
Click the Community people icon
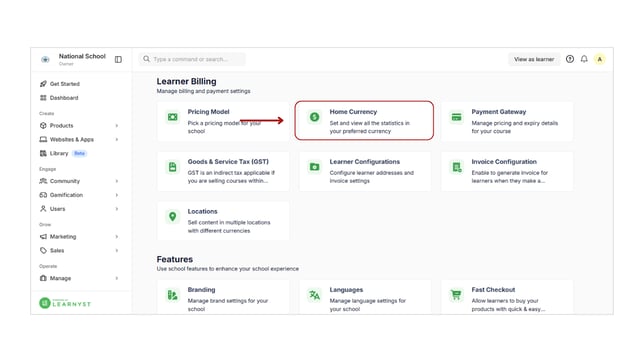click(x=43, y=181)
